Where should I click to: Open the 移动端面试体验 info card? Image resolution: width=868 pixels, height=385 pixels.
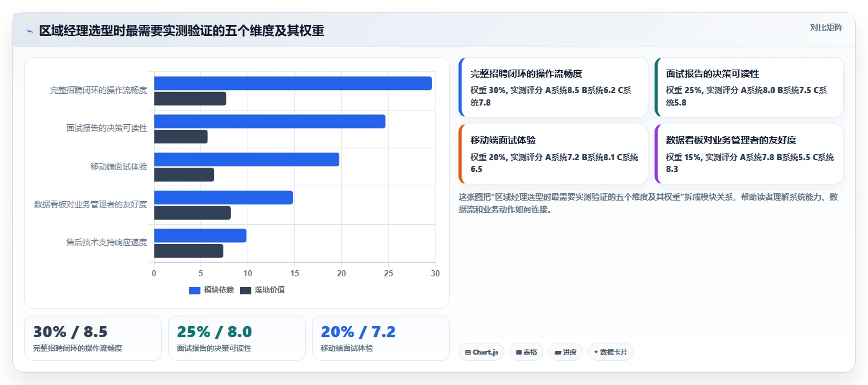553,154
